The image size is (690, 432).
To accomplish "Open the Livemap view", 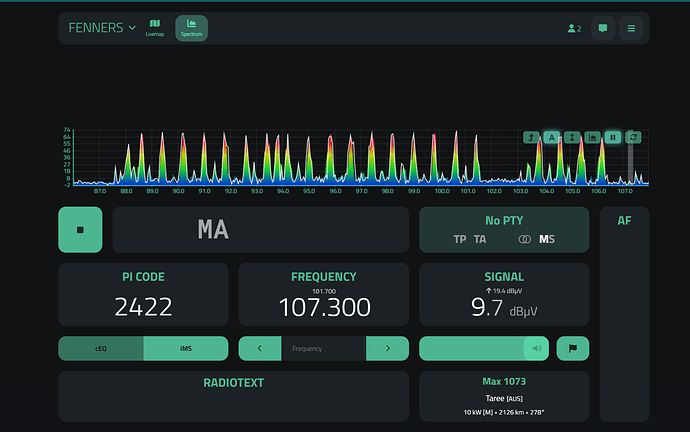I will click(154, 28).
